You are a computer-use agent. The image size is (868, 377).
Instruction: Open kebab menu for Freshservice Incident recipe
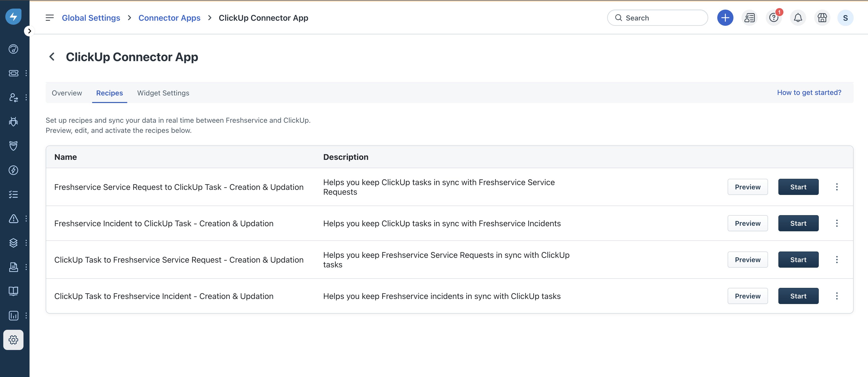tap(836, 223)
